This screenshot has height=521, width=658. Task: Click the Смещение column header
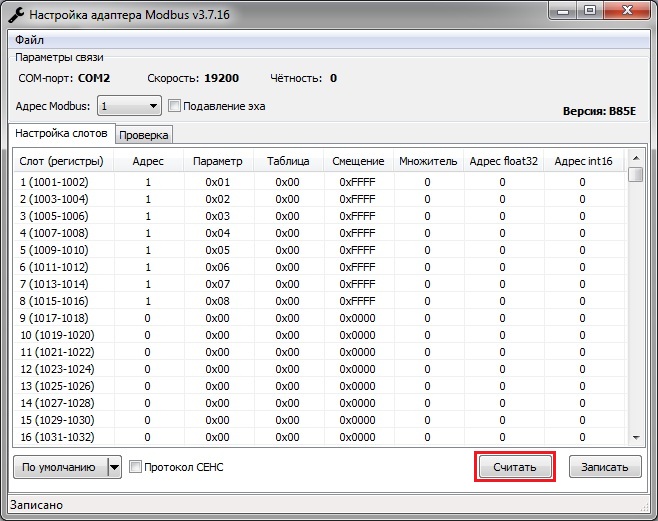[358, 161]
